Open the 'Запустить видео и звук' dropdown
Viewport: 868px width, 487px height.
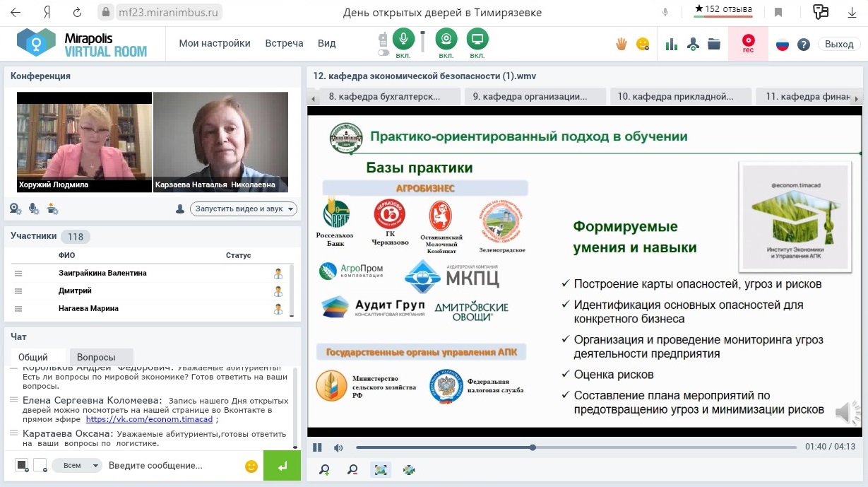click(x=245, y=209)
